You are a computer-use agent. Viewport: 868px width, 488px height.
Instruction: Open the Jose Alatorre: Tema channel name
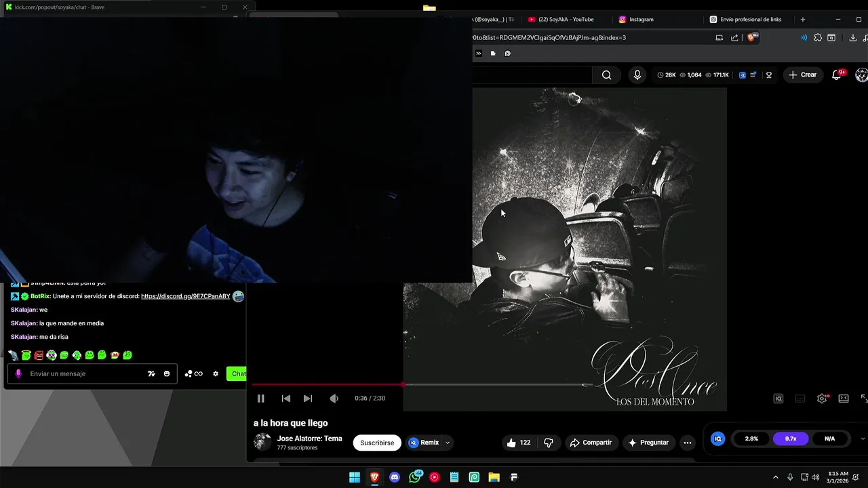pos(309,439)
